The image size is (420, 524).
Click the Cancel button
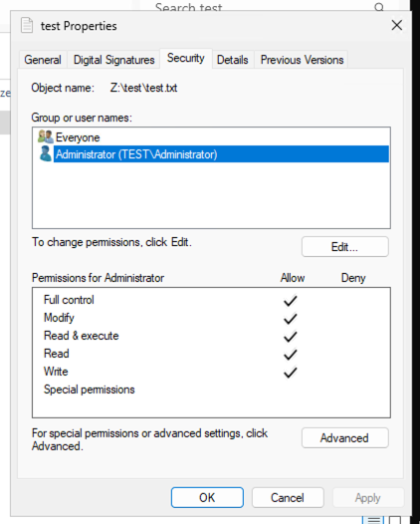[288, 497]
